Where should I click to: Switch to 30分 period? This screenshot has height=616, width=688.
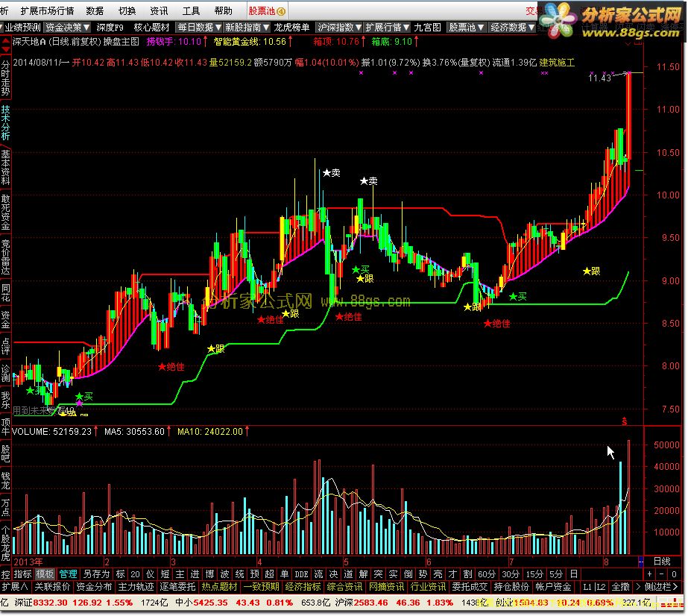tap(511, 574)
